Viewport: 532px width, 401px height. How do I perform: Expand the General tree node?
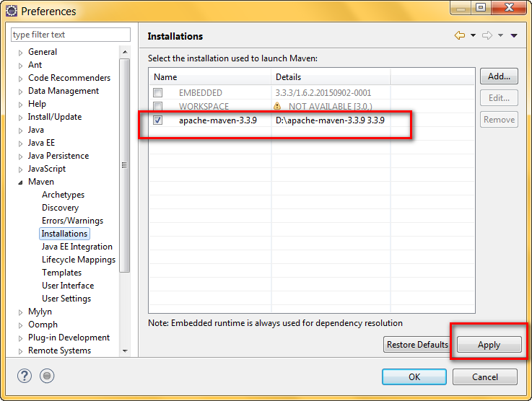pos(20,53)
